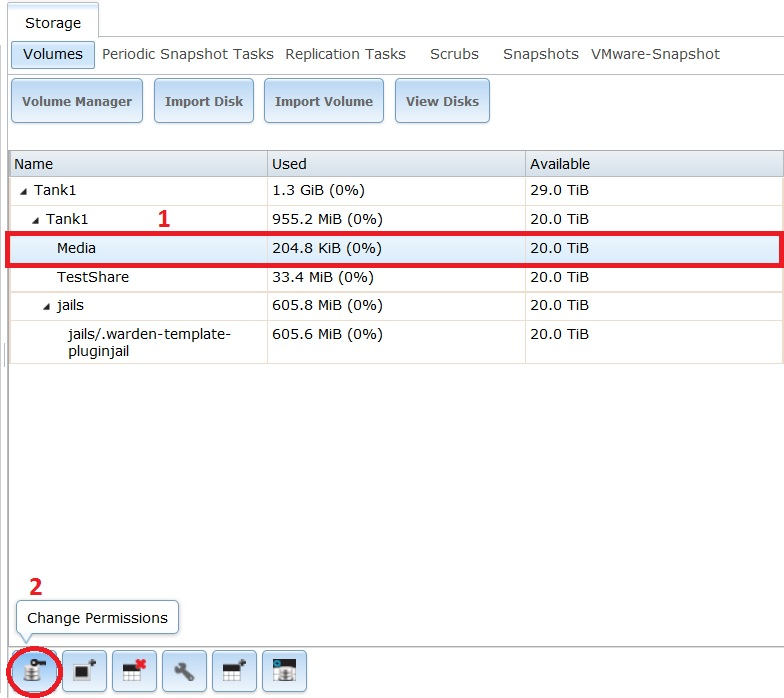Select the TestShare dataset row
Screen dimensions: 784x698
click(x=93, y=277)
